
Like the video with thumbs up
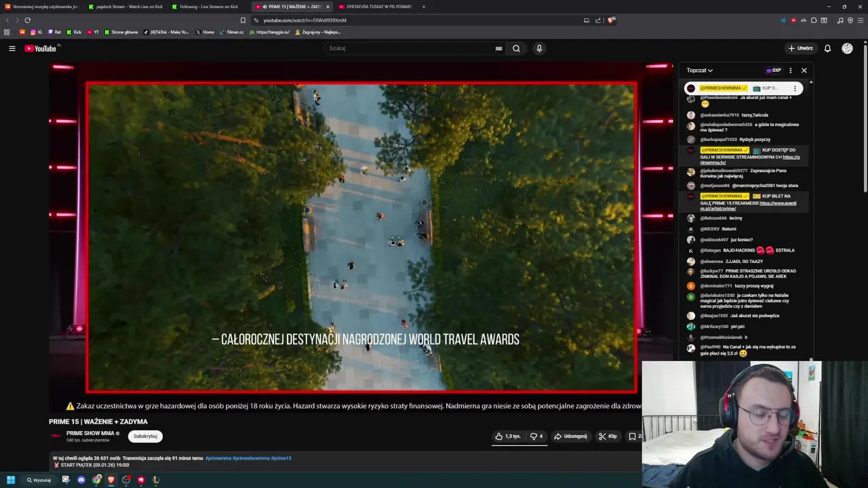(508, 436)
